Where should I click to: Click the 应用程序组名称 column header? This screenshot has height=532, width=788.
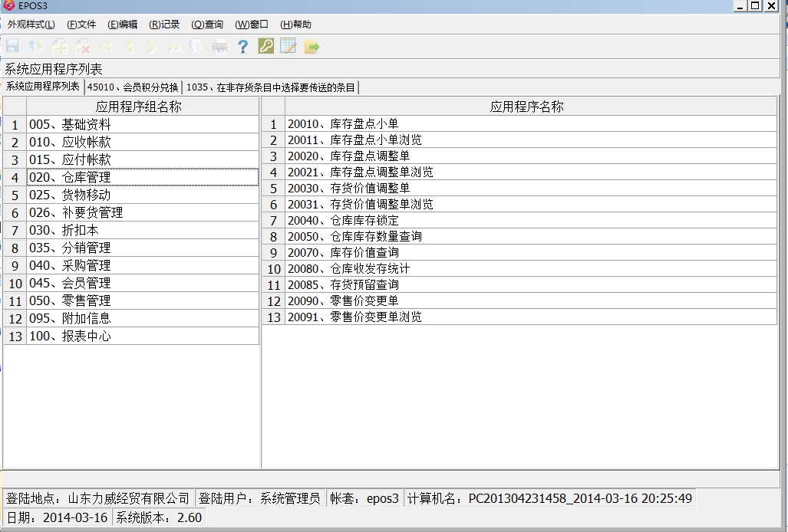coord(139,107)
